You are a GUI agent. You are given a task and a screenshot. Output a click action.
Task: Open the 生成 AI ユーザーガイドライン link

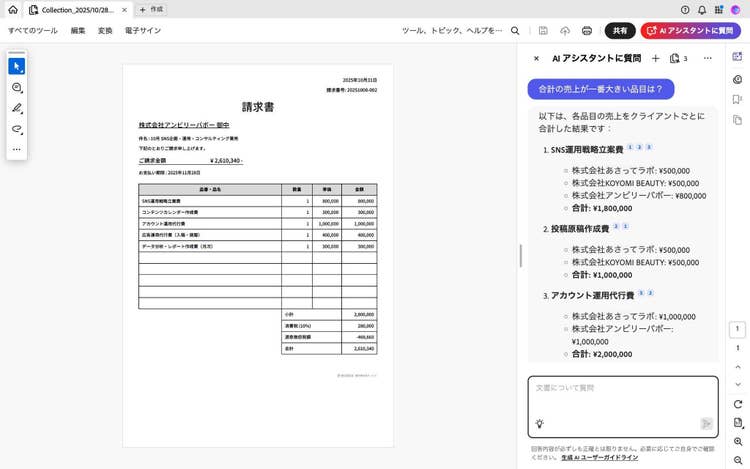pyautogui.click(x=600, y=457)
